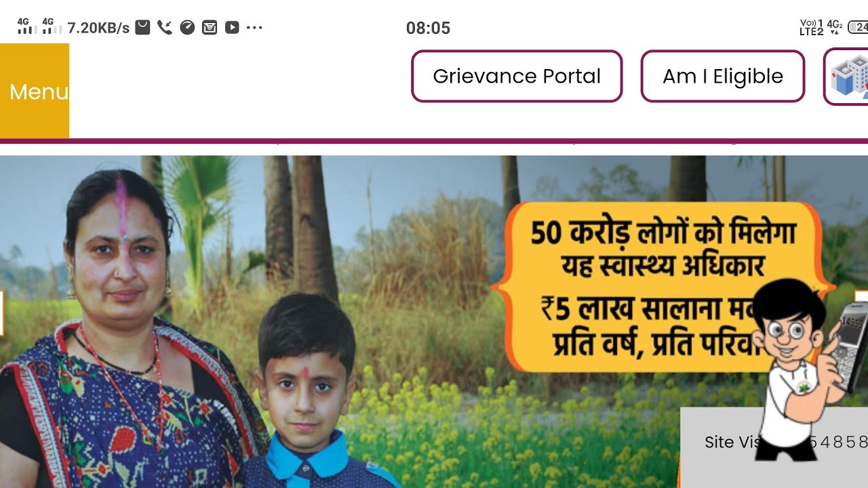Go to previous banner slide arrow
The height and width of the screenshot is (488, 868).
2,313
